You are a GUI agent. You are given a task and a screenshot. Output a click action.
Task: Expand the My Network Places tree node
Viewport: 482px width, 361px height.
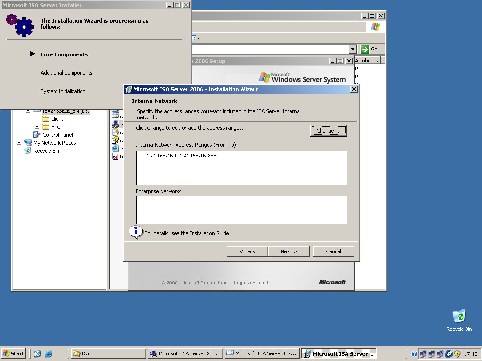pyautogui.click(x=19, y=143)
